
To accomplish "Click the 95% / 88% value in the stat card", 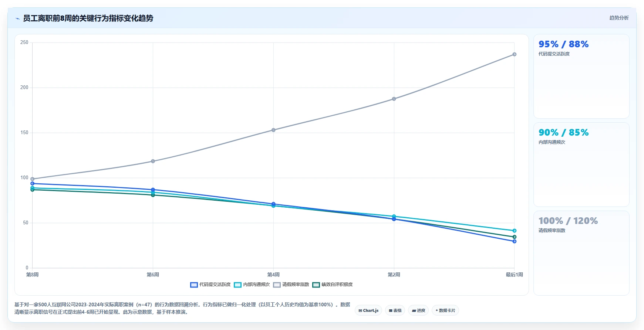I will coord(563,44).
